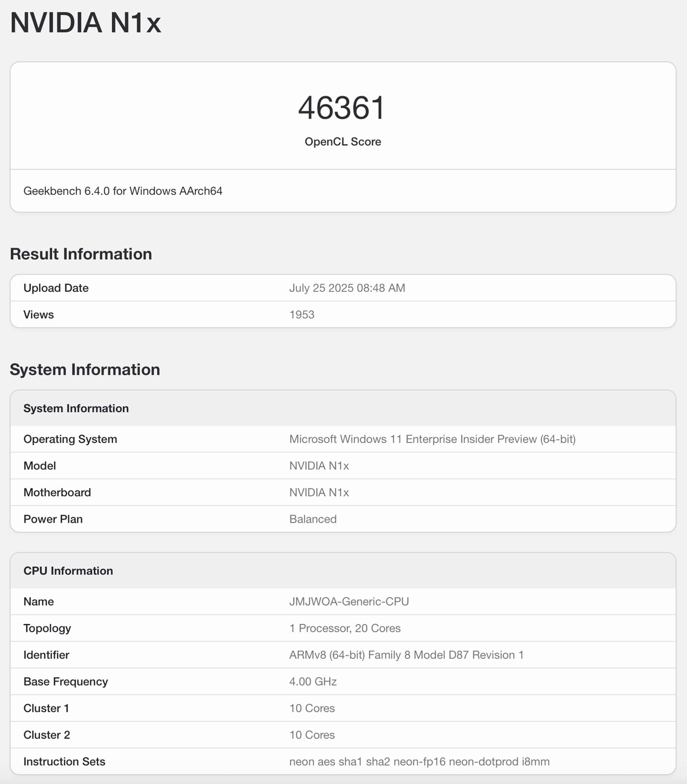This screenshot has height=784, width=687.
Task: Click the Geekbench 6.4.0 for Windows AArch64 text
Action: tap(124, 191)
